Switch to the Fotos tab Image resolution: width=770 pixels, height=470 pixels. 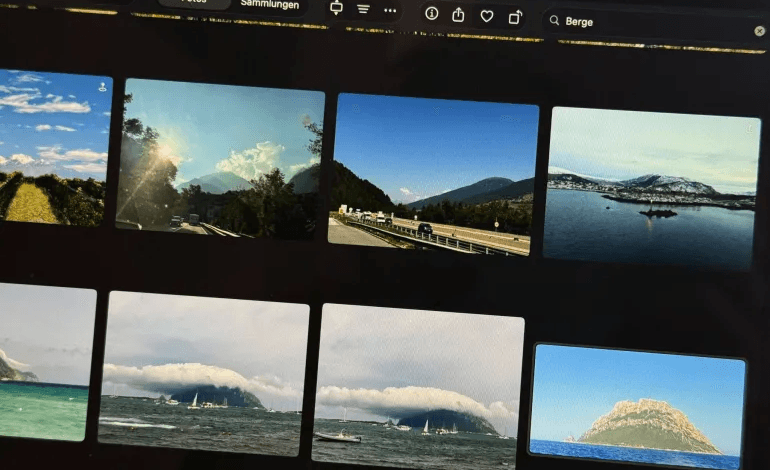(x=194, y=3)
